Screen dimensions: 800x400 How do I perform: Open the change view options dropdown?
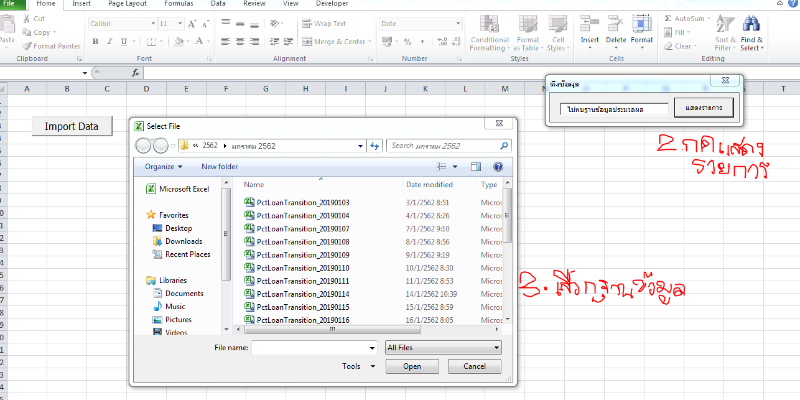[x=455, y=167]
